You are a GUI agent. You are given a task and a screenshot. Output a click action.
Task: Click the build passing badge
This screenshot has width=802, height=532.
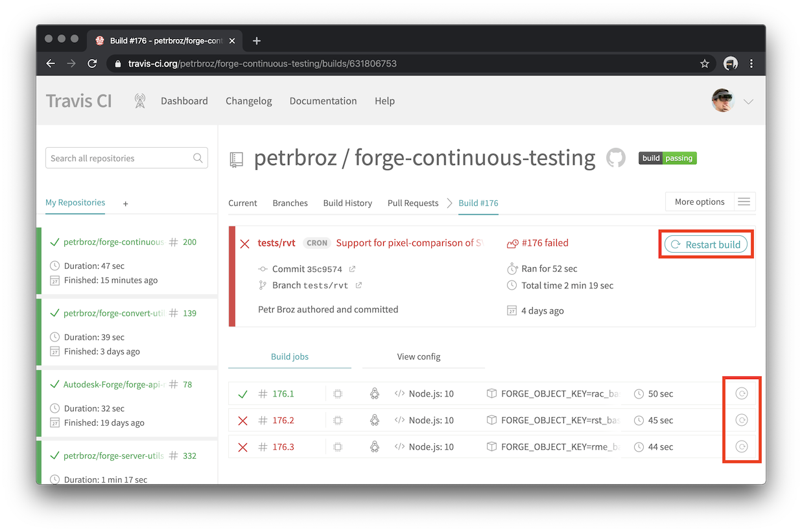tap(667, 158)
